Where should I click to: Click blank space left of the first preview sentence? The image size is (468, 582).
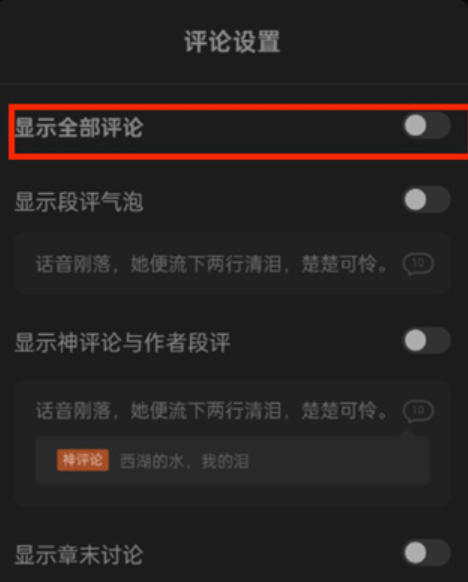(25, 264)
